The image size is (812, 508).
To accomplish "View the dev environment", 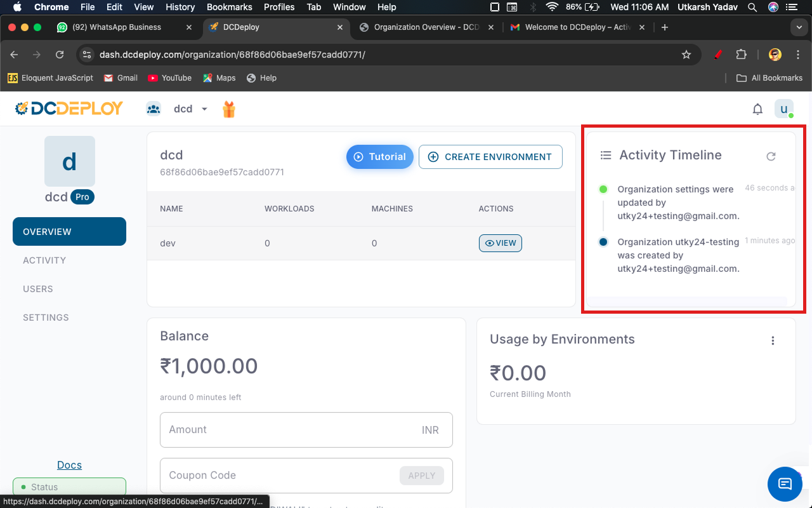I will pos(500,243).
